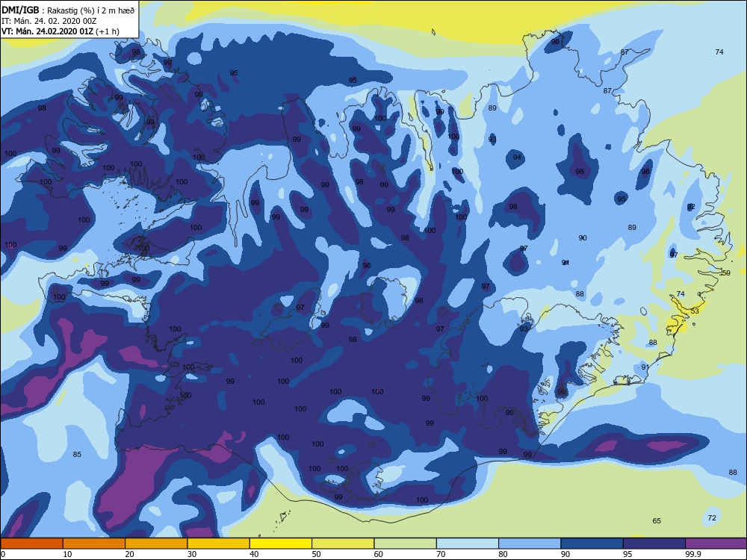Click the legend tick label '40'
This screenshot has width=747, height=560.
pyautogui.click(x=255, y=554)
